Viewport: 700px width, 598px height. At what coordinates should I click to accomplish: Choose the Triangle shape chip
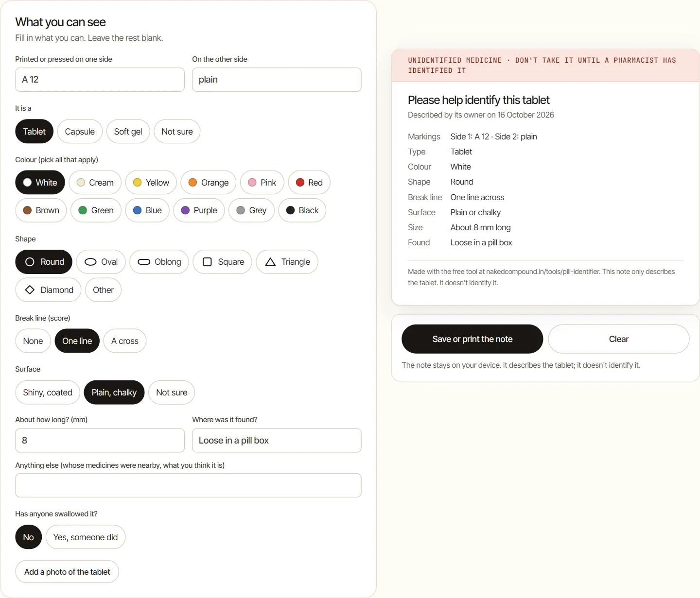click(x=287, y=262)
